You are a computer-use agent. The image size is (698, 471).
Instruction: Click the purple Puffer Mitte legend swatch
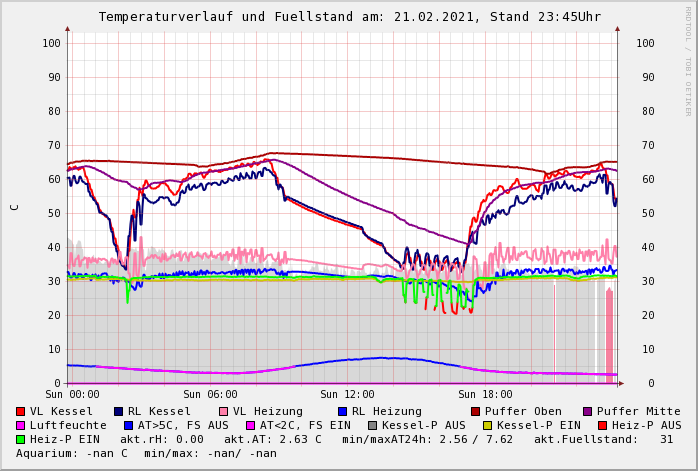[x=588, y=411]
